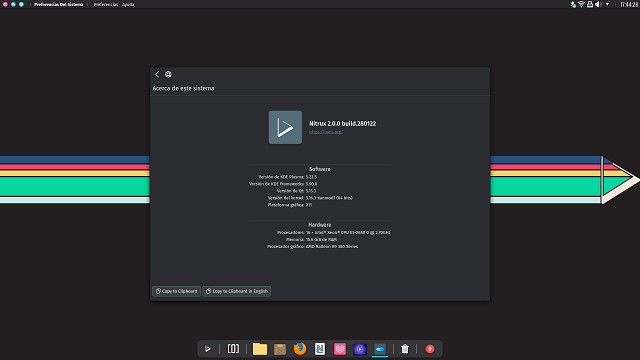This screenshot has width=640, height=360.
Task: Click the 'Acerca de este sistema' heading
Action: tap(183, 88)
